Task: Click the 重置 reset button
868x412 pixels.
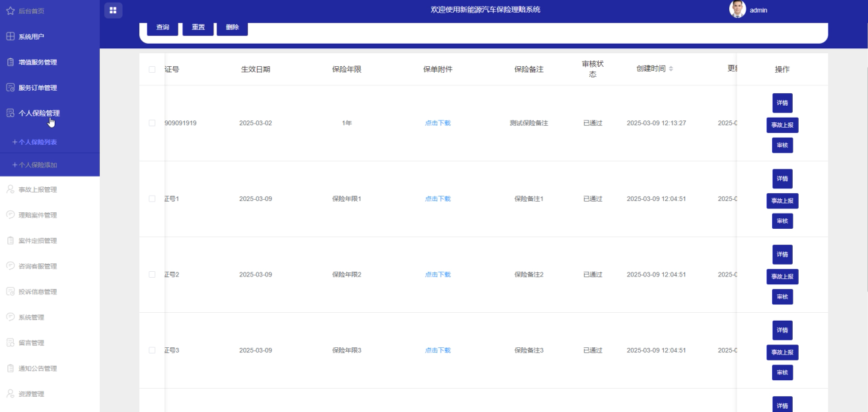Action: (198, 27)
